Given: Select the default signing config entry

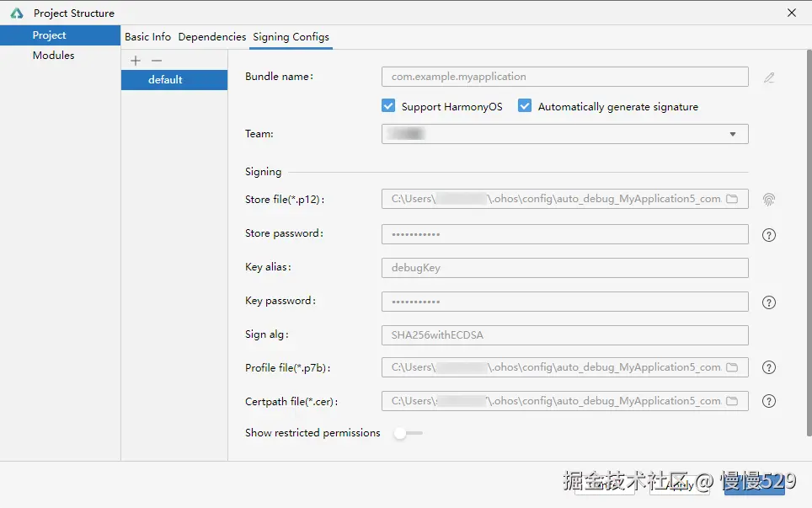Looking at the screenshot, I should coord(174,80).
